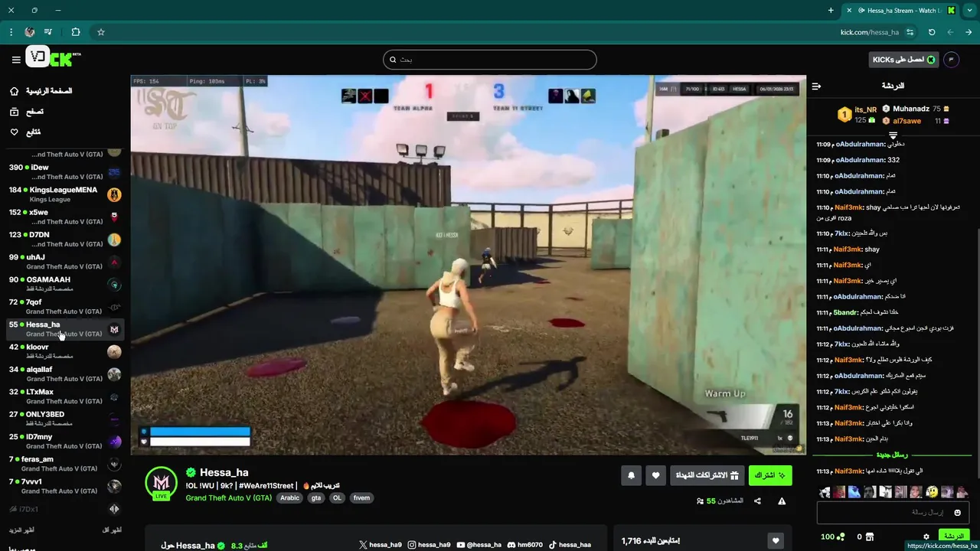Image resolution: width=980 pixels, height=551 pixels.
Task: Open the Discord hm6070 link
Action: 524,545
